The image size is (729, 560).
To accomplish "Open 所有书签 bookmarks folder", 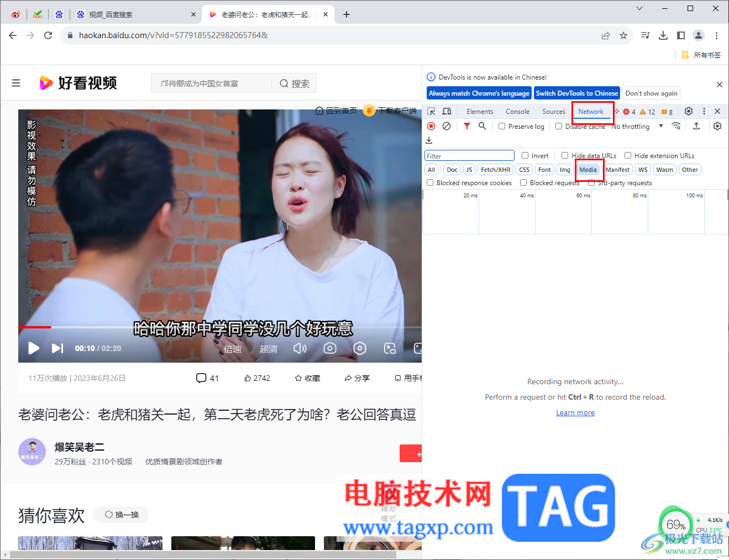I will click(x=701, y=55).
